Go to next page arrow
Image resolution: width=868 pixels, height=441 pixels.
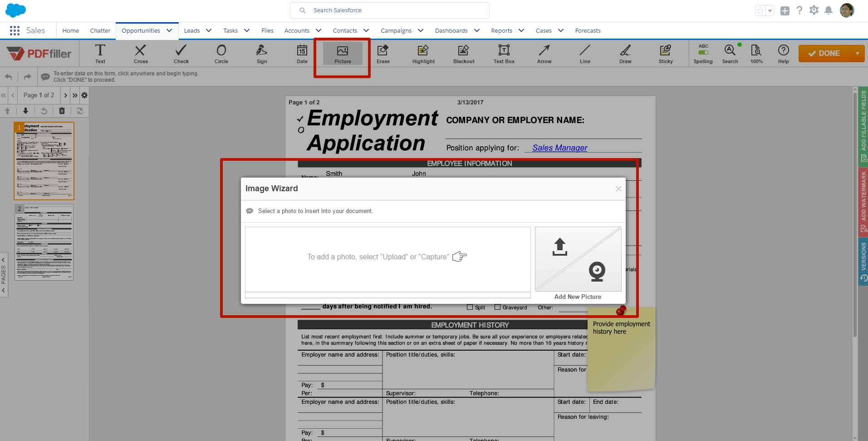[65, 95]
